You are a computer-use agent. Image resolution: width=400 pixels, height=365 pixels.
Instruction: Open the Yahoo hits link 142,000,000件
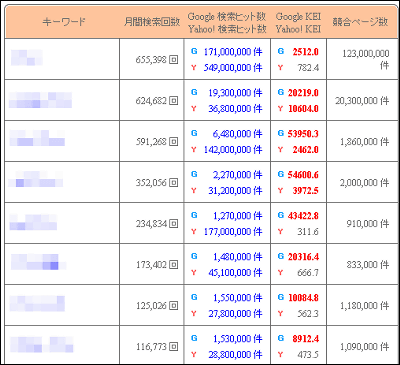point(233,150)
